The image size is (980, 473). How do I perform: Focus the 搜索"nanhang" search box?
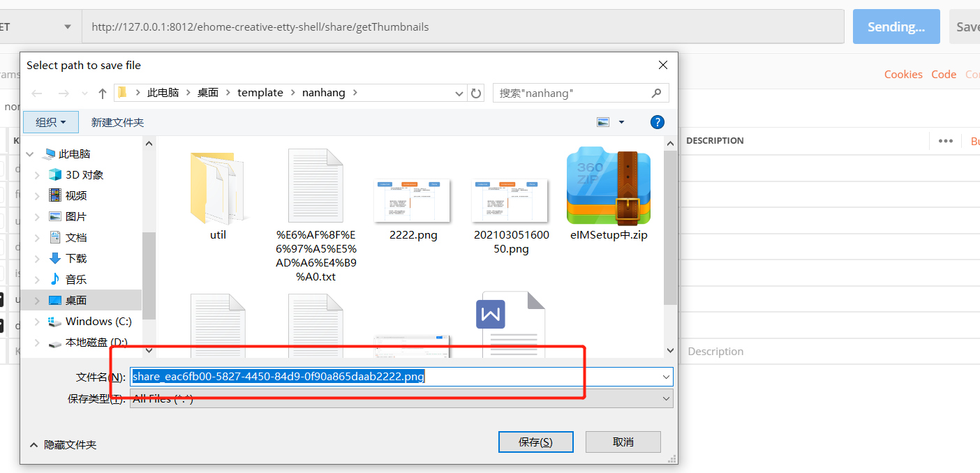(581, 93)
